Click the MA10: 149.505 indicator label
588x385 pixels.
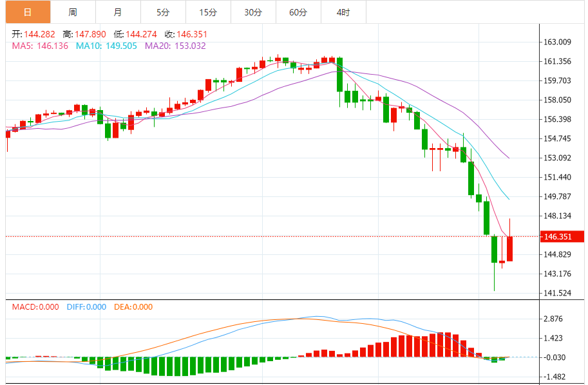[106, 46]
